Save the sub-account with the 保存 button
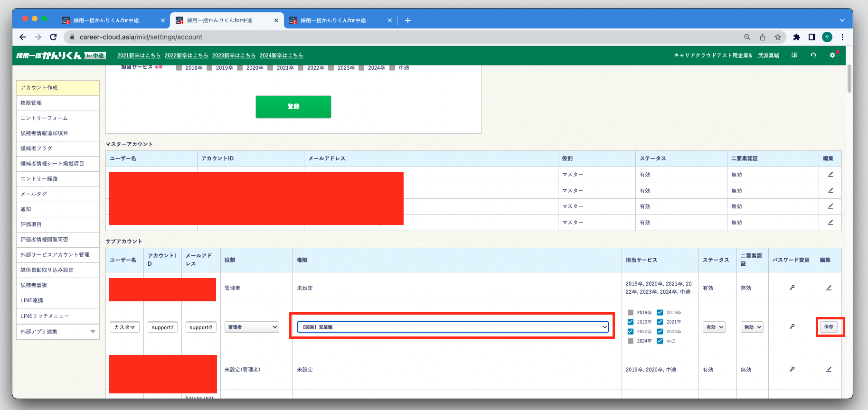The width and height of the screenshot is (868, 410). 829,327
